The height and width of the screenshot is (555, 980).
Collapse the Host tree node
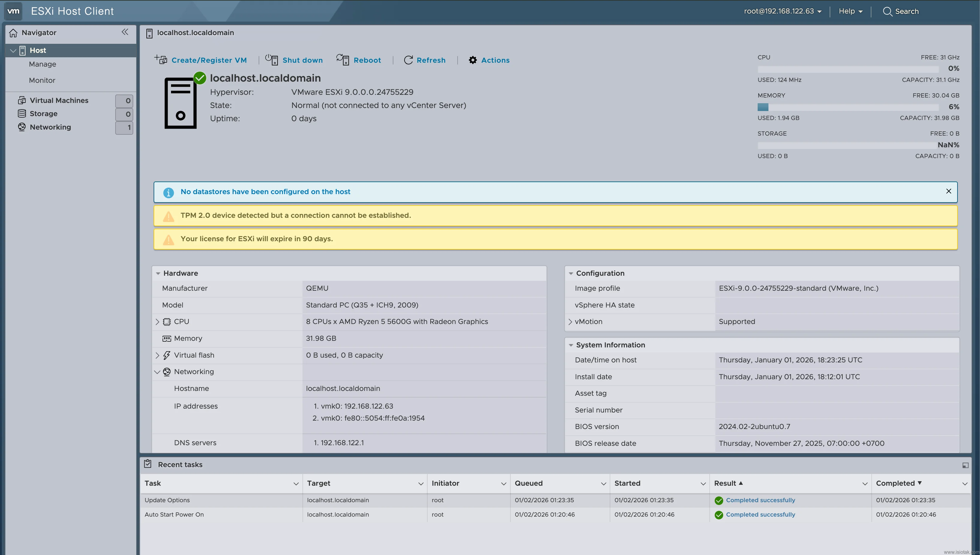pos(13,50)
